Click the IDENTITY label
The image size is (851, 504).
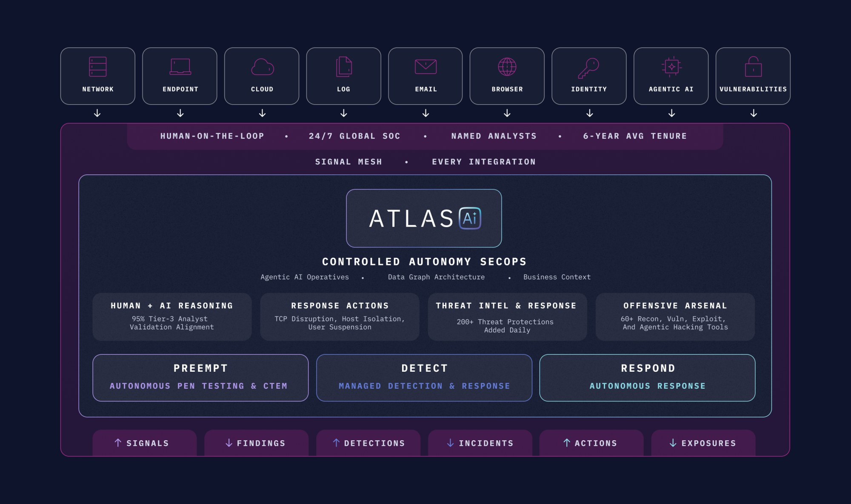pos(589,89)
